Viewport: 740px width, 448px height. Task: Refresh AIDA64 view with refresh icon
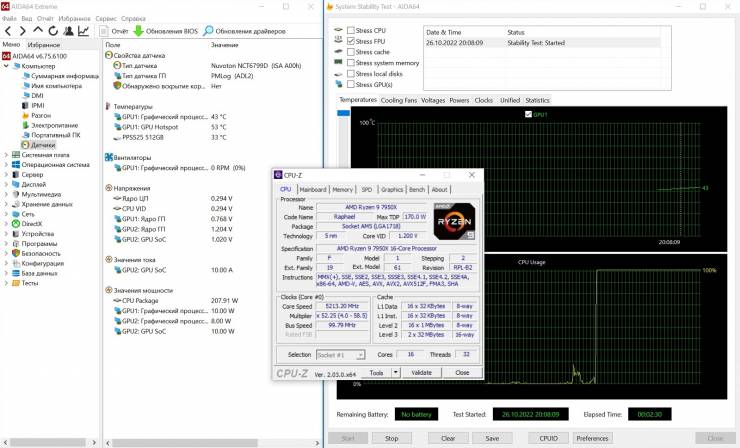53,31
